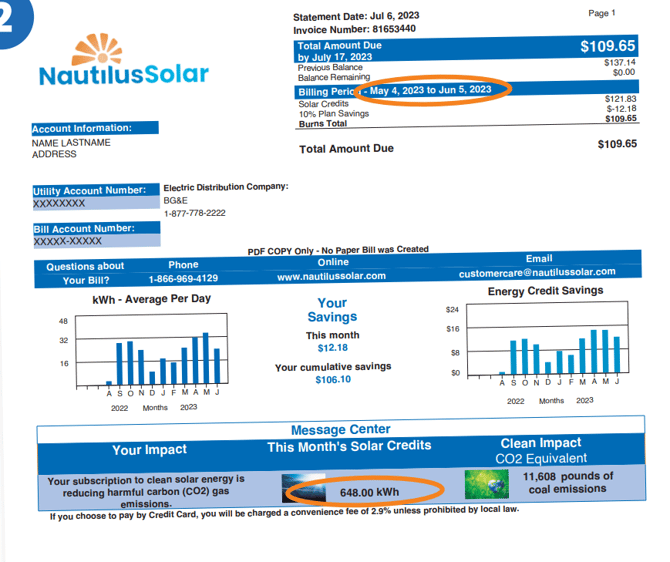Click the NautilusSolar logo
This screenshot has height=562, width=670.
[123, 60]
